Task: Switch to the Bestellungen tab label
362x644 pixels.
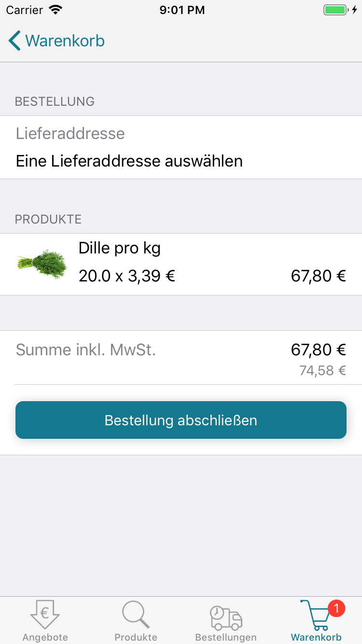Action: click(x=226, y=637)
